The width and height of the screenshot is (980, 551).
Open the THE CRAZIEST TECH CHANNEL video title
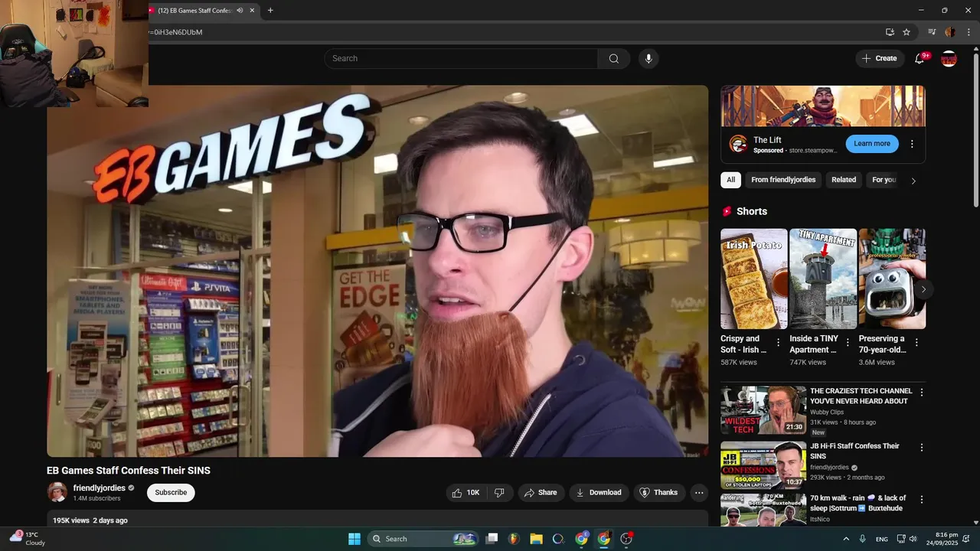coord(861,396)
